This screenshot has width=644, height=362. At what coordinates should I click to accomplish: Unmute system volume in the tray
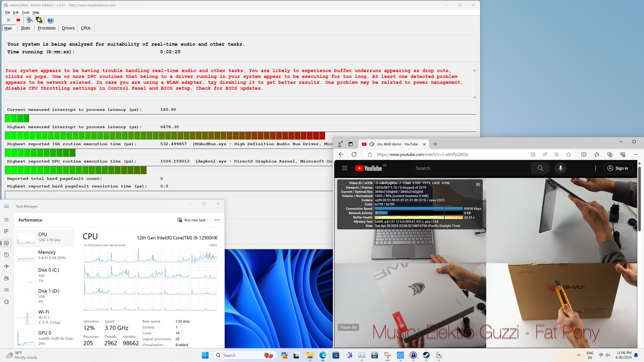[x=608, y=355]
